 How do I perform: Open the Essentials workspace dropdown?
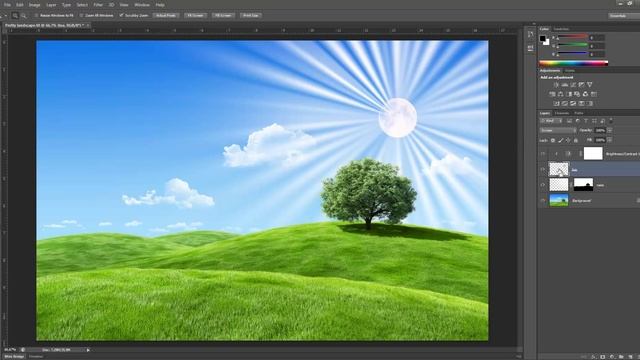click(624, 16)
